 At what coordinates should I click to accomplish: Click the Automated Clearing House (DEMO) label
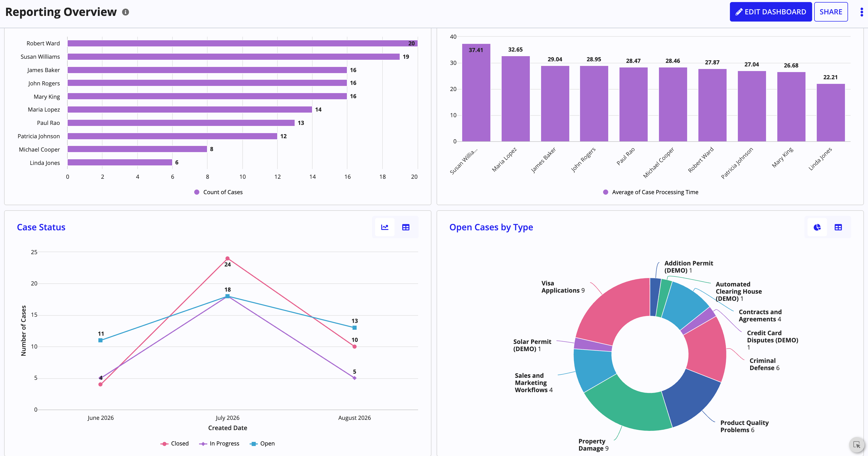point(738,291)
